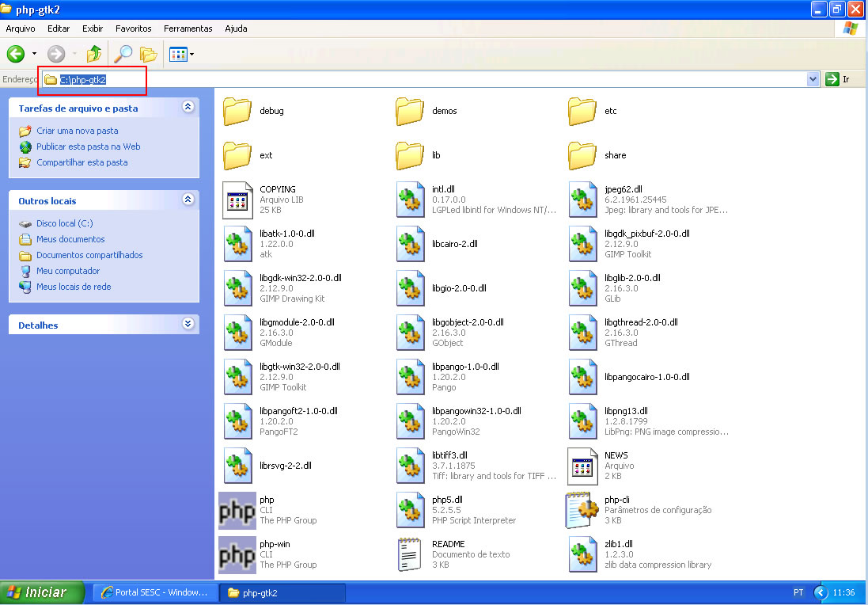Open the Views dropdown arrow

point(192,55)
